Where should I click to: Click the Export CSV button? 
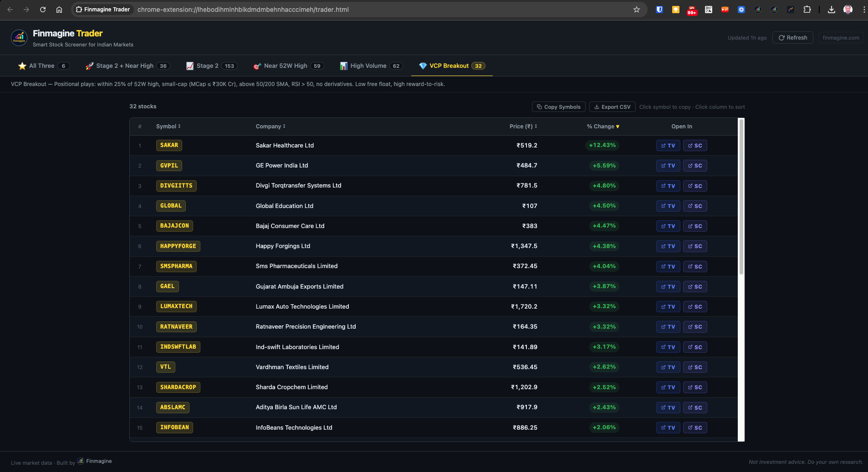[612, 107]
